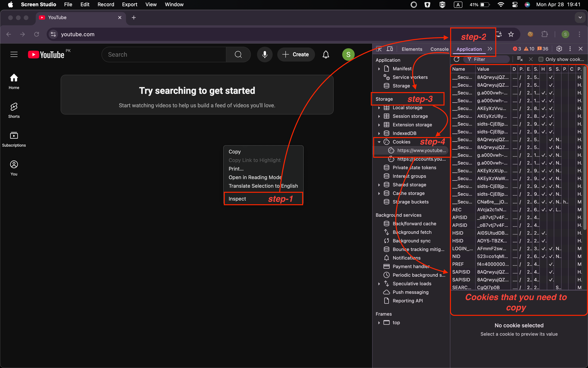Open DevTools settings gear
This screenshot has width=588, height=368.
(x=559, y=49)
